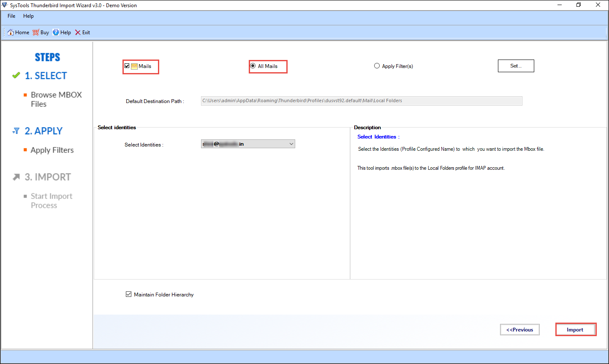This screenshot has height=364, width=609.
Task: Click the 2. APPLY step heading
Action: point(43,131)
